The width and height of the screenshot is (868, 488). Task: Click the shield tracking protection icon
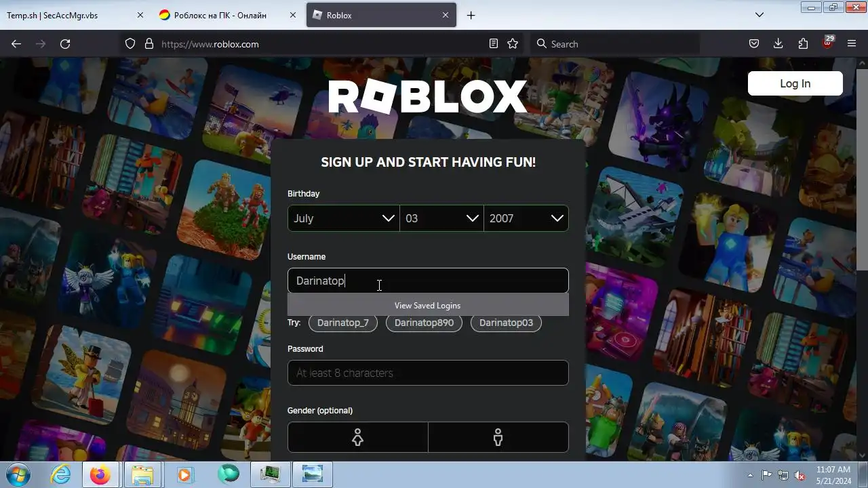tap(130, 44)
